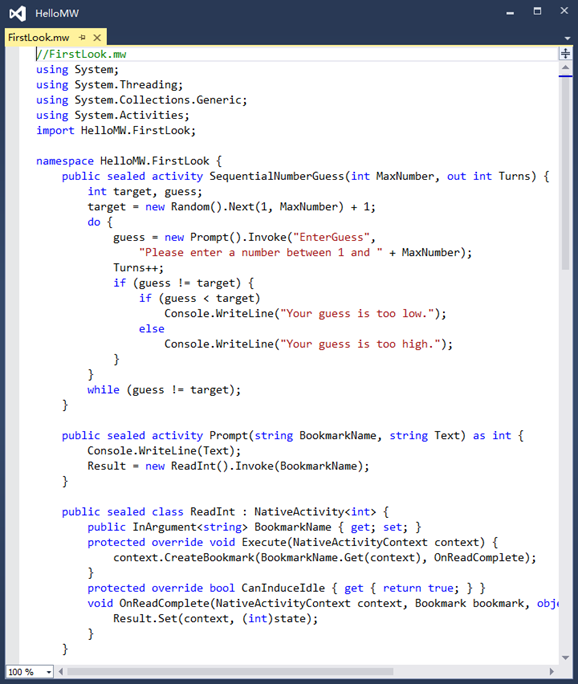
Task: Pin the FirstLook.mw tab
Action: [82, 38]
